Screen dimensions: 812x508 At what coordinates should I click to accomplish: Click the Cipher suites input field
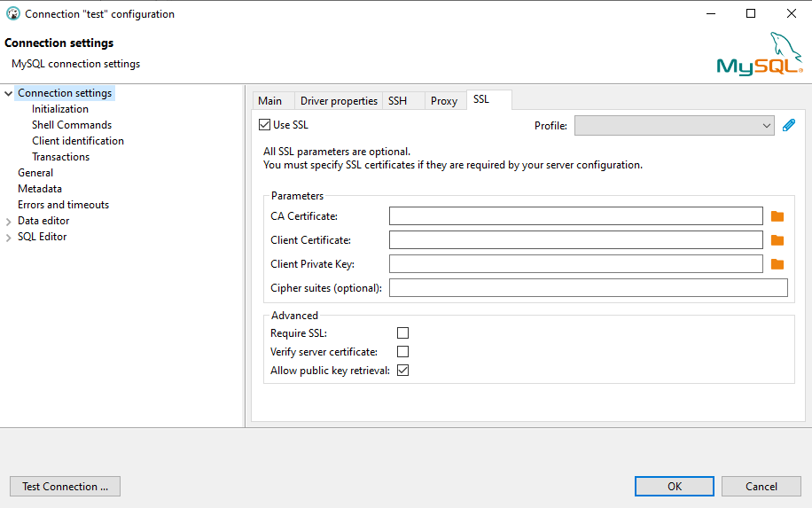click(588, 287)
